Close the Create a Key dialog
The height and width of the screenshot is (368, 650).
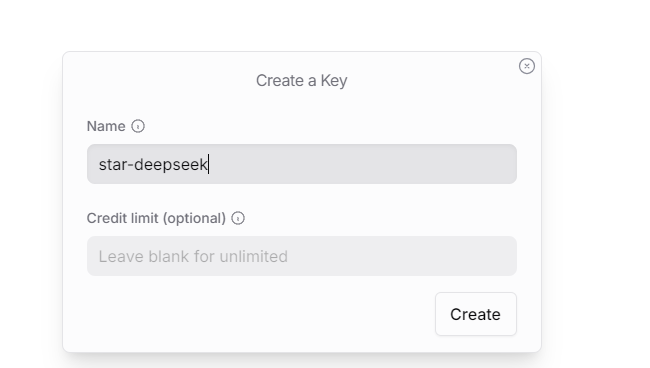pos(526,66)
